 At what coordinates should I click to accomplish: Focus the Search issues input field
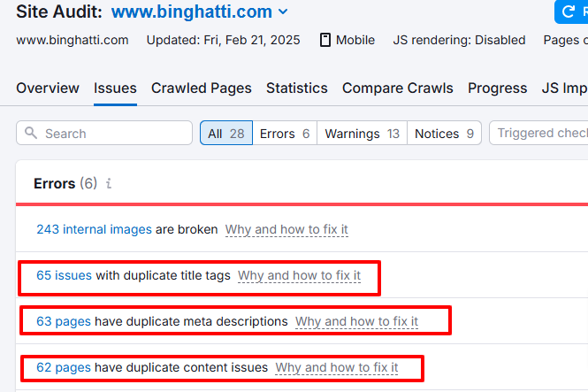104,133
